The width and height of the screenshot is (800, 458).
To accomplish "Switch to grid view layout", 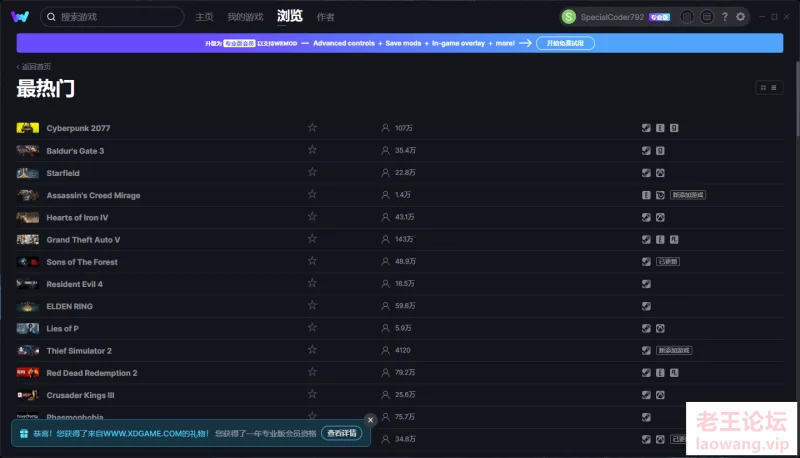I will point(763,88).
